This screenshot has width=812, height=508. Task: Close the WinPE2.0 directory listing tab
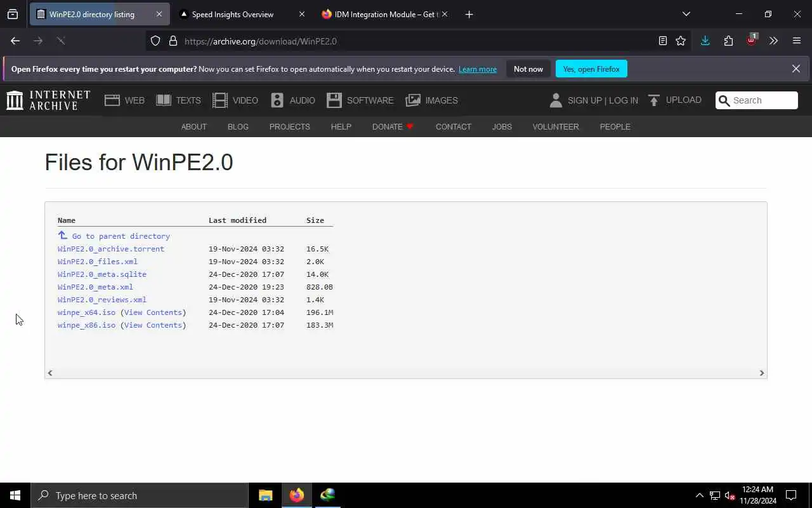159,14
